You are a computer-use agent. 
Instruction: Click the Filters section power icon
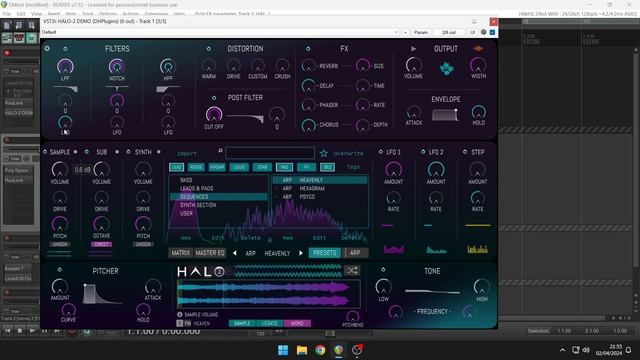[65, 49]
